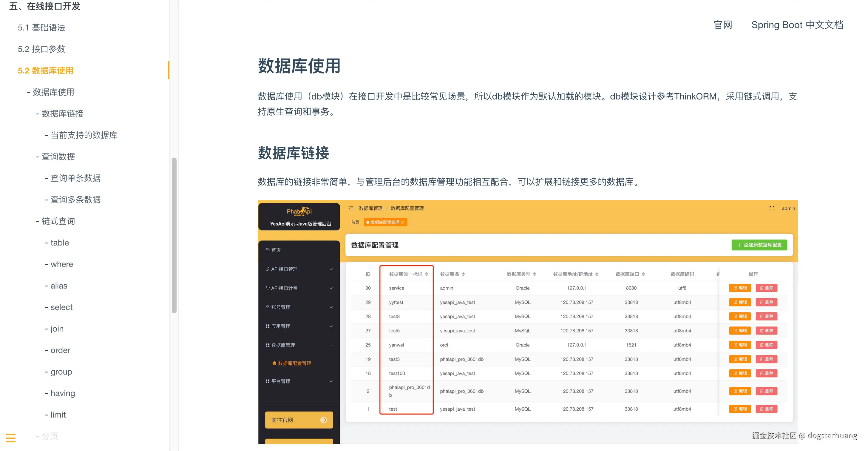Click the fullscreen icon next to admin

pyautogui.click(x=772, y=208)
